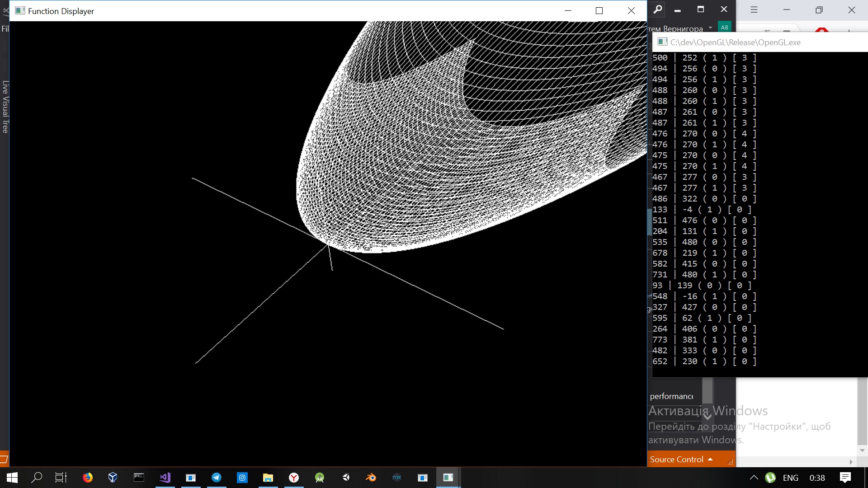The height and width of the screenshot is (488, 868).
Task: Minimize the Function Displayer window
Action: (x=568, y=10)
